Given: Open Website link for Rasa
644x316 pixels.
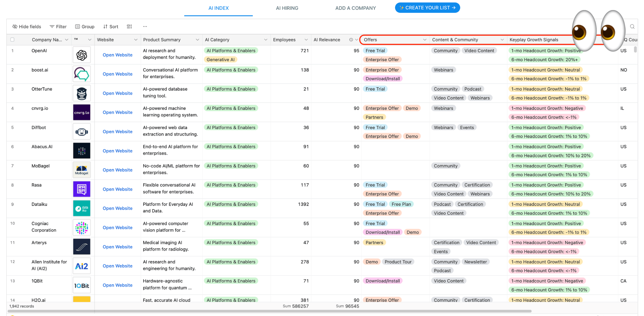Looking at the screenshot, I should tap(118, 189).
